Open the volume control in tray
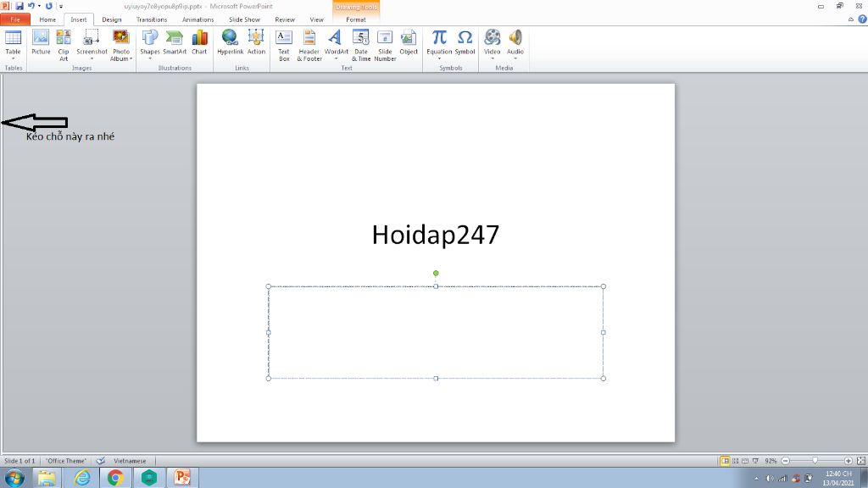The width and height of the screenshot is (868, 488). click(x=770, y=478)
